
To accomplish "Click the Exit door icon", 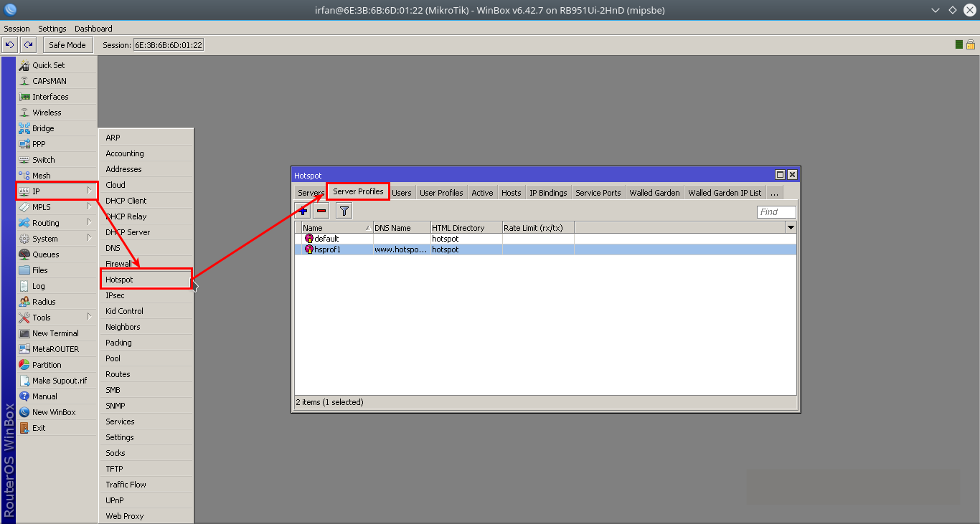I will click(x=24, y=428).
